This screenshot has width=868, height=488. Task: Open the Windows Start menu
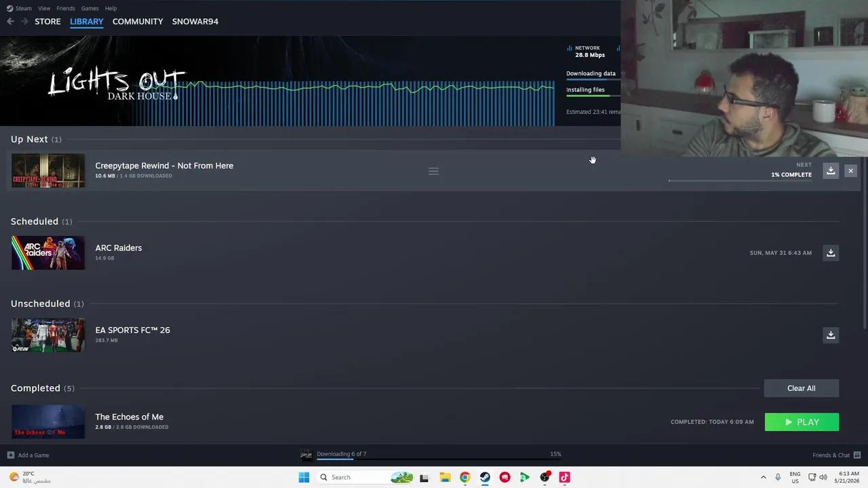tap(304, 477)
